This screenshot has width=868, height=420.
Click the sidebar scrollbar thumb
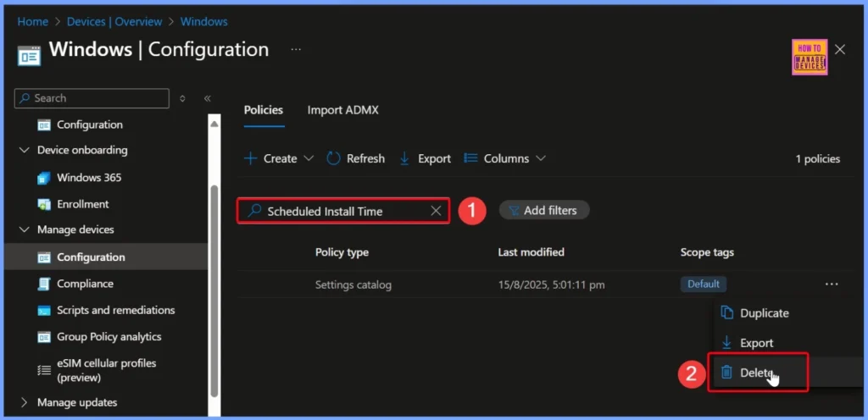click(214, 290)
